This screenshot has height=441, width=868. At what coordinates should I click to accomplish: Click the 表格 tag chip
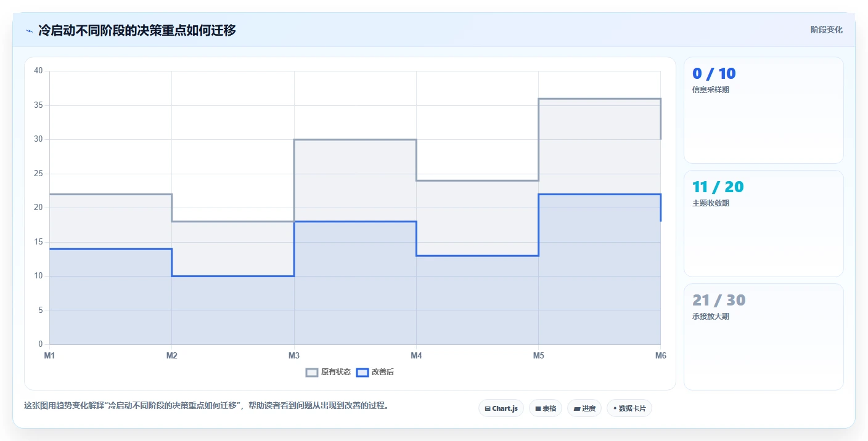[546, 408]
